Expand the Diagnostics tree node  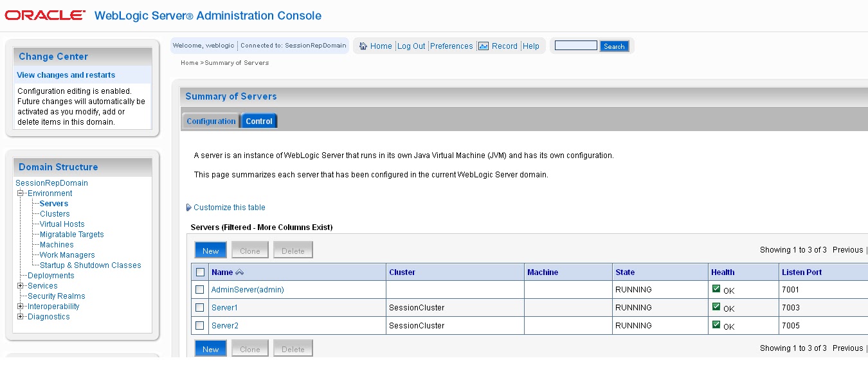coord(21,317)
